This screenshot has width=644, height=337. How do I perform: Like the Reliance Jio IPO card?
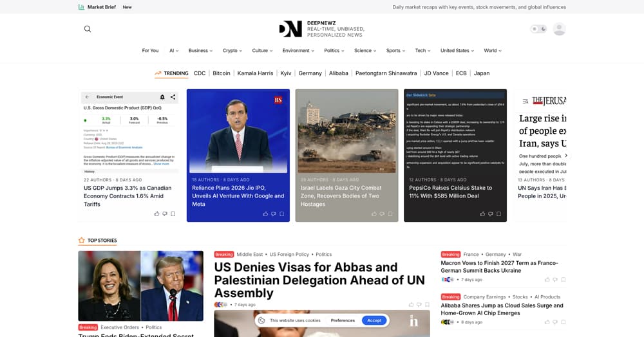point(265,214)
